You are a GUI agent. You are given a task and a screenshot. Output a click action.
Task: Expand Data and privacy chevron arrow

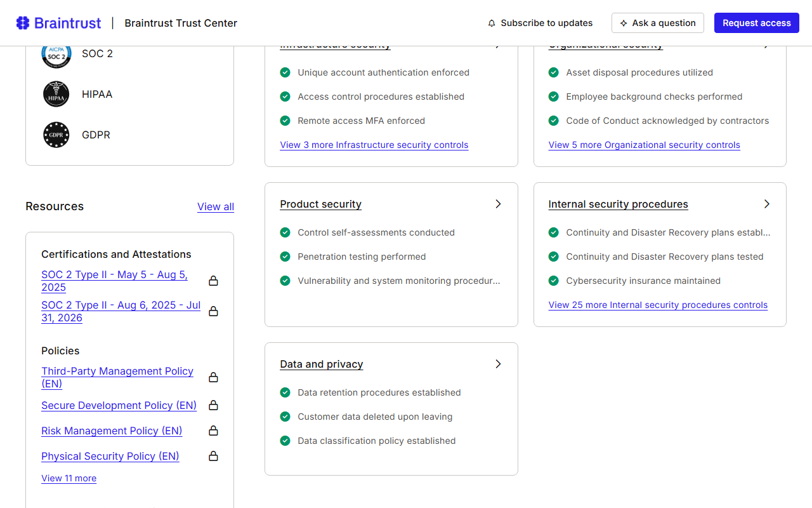(x=498, y=364)
